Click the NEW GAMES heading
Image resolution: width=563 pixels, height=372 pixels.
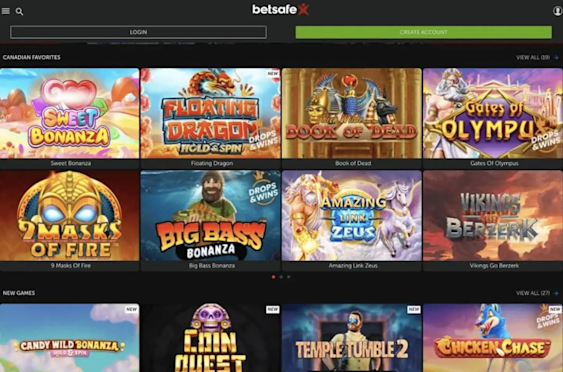(19, 293)
